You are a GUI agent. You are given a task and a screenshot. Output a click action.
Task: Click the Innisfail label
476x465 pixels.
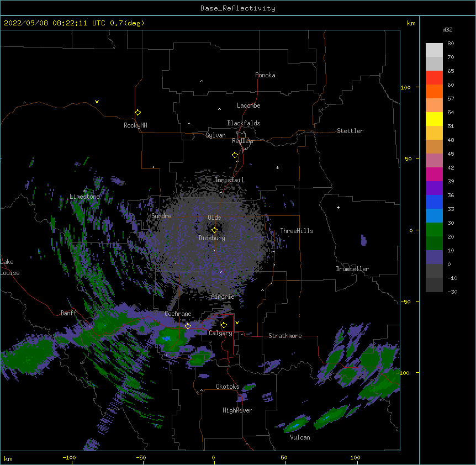(x=229, y=180)
